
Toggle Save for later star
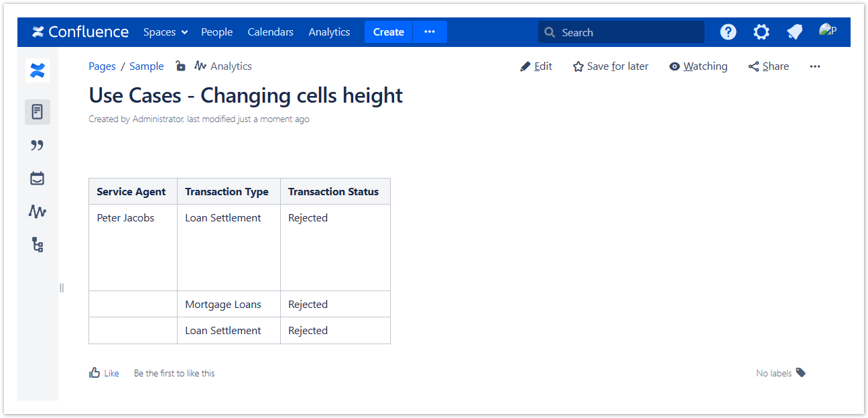pyautogui.click(x=611, y=66)
